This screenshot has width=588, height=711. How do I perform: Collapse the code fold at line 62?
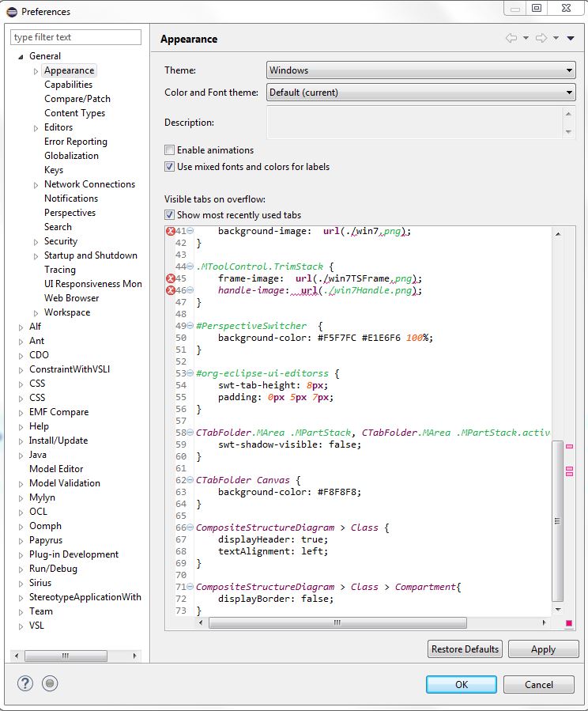point(190,480)
